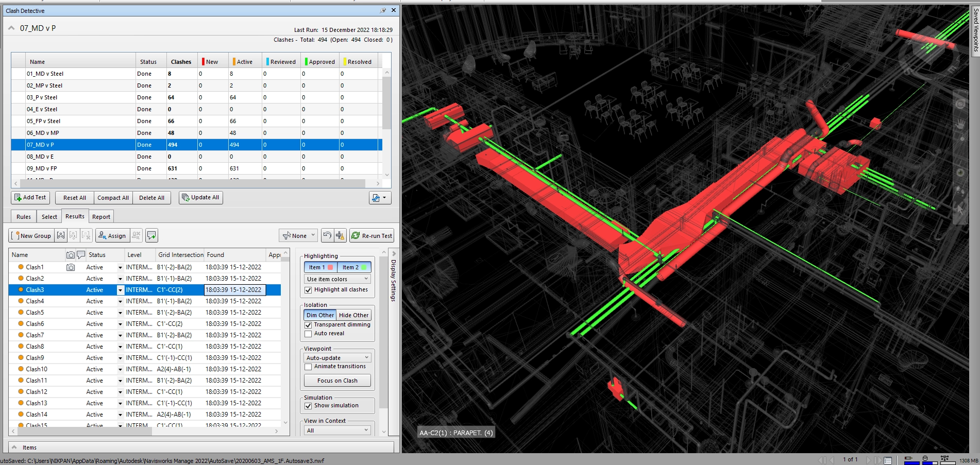Switch to the Report tab
Screen dimensions: 980x465
101,217
